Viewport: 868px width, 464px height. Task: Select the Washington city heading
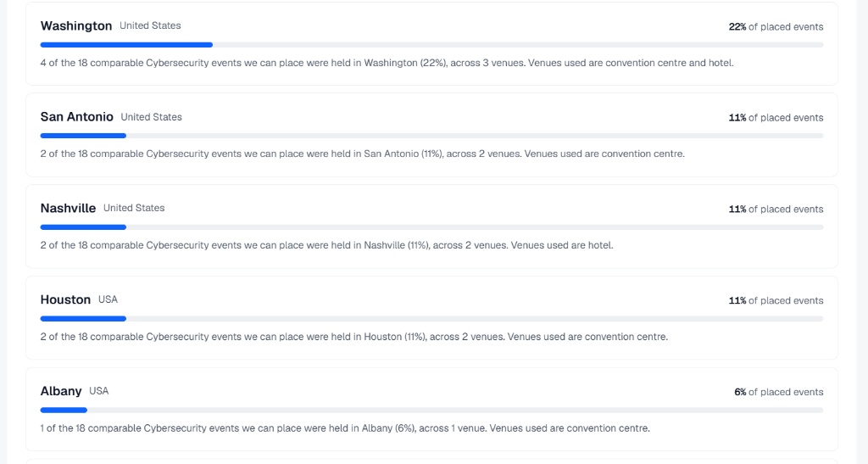click(x=75, y=26)
